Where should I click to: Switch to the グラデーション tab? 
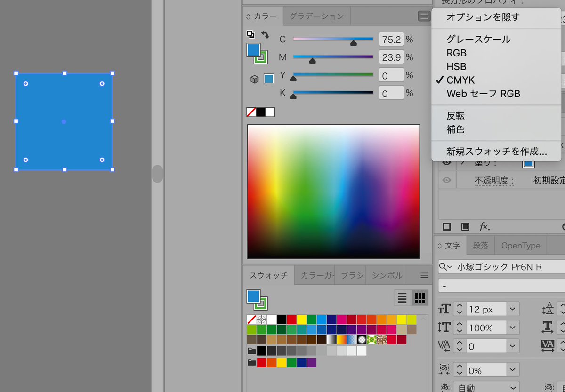[x=316, y=16]
